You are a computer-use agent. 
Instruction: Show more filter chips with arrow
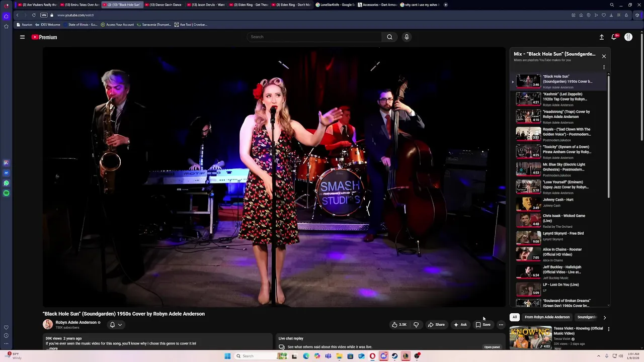604,317
